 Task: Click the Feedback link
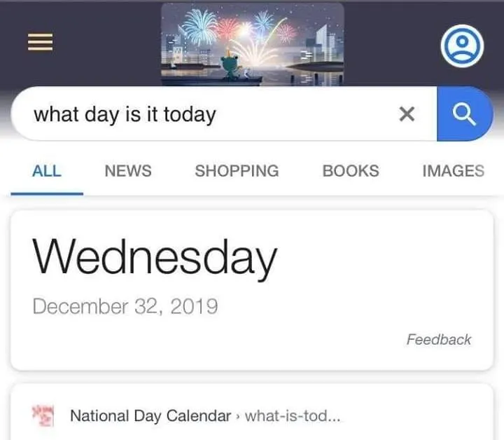(x=439, y=340)
